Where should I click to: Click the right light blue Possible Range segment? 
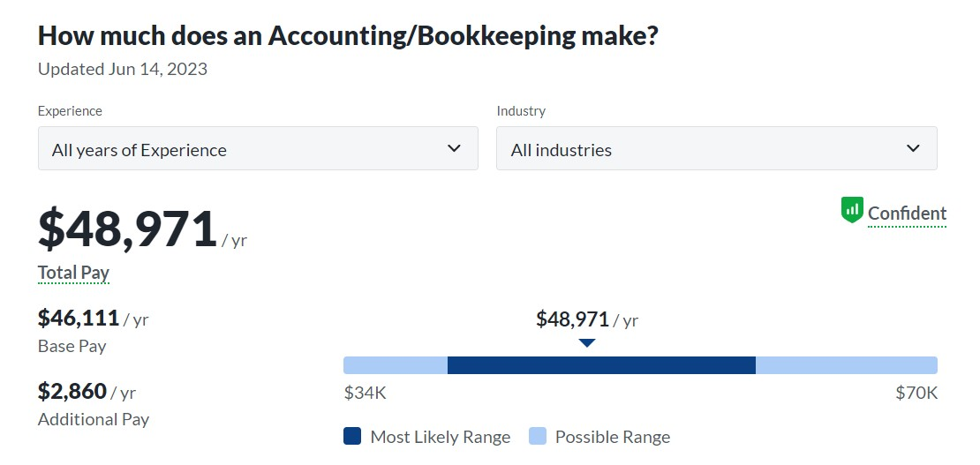coord(847,365)
